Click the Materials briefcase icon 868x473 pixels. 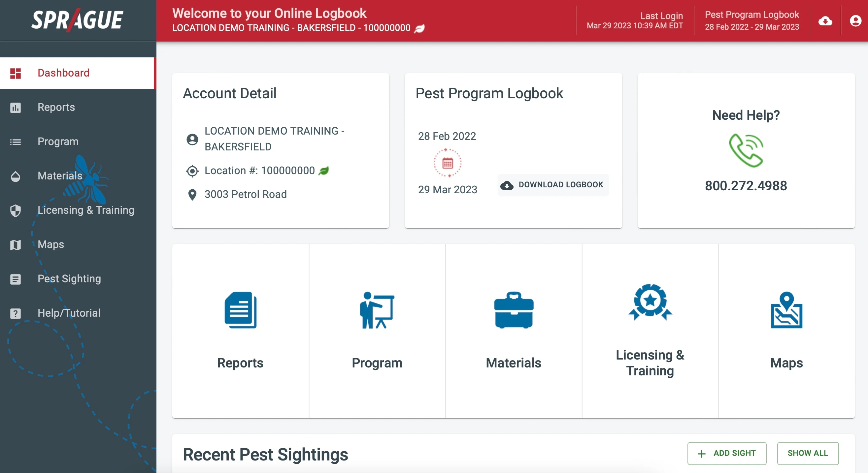513,310
